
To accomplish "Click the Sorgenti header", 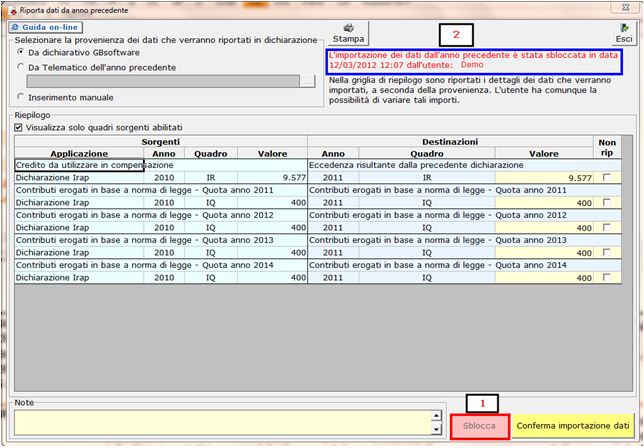I will (x=161, y=142).
